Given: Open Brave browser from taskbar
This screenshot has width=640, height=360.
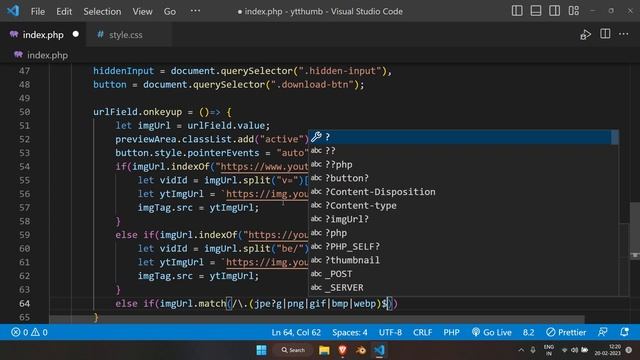Looking at the screenshot, I should point(342,350).
